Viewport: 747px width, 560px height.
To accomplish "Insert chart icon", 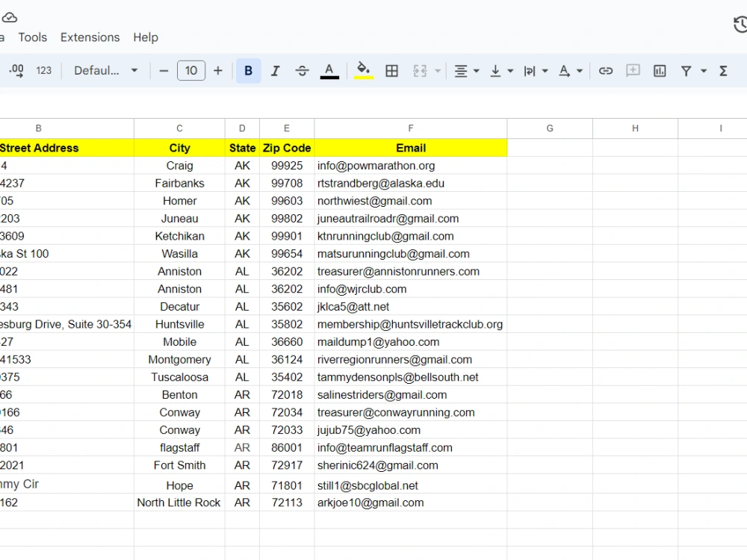I will click(660, 71).
